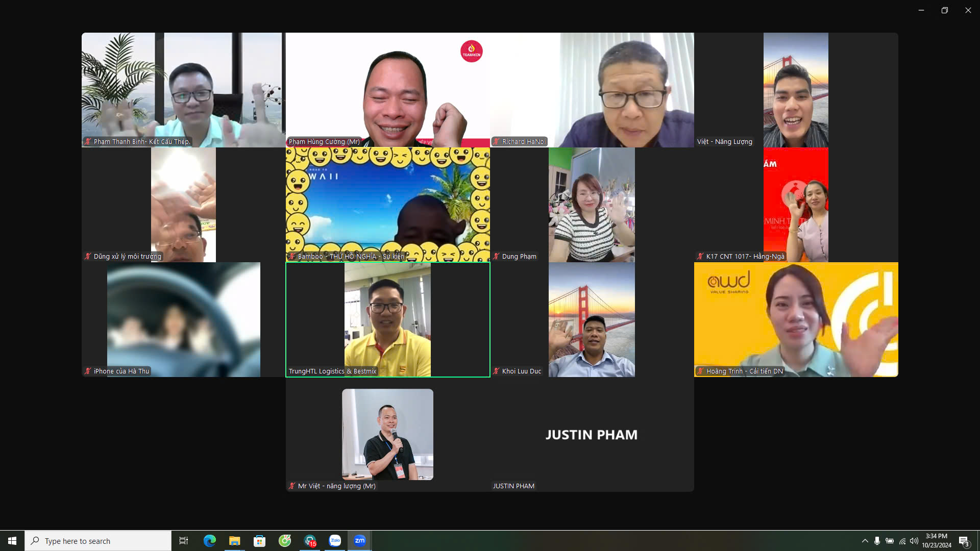Open the green Cốc Cốc browser icon

tap(285, 541)
